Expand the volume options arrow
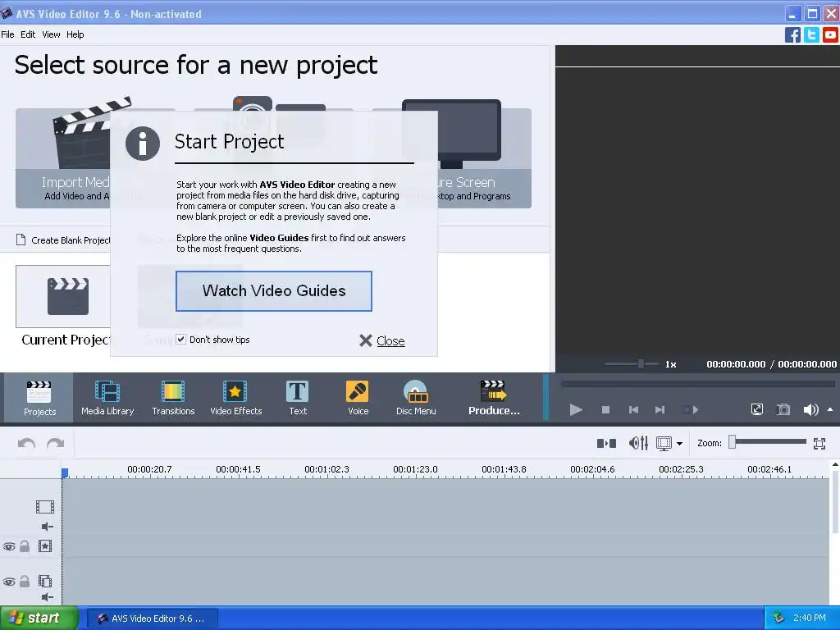 830,410
